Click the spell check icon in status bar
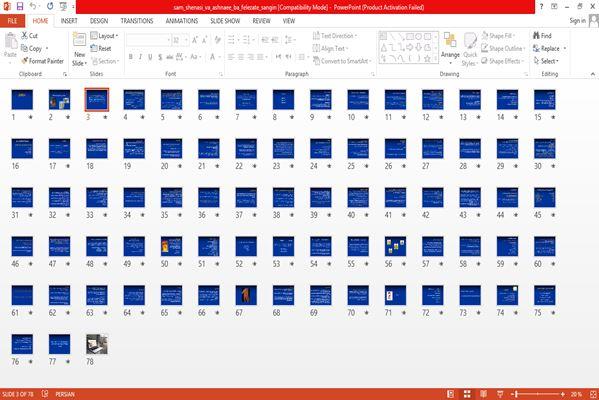The height and width of the screenshot is (400, 599). point(45,394)
